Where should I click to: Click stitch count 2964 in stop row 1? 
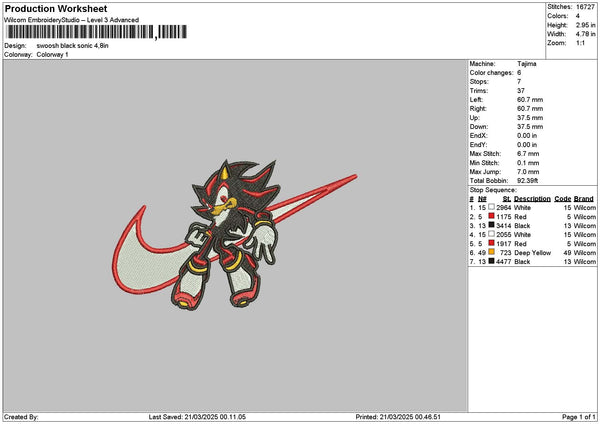point(504,208)
